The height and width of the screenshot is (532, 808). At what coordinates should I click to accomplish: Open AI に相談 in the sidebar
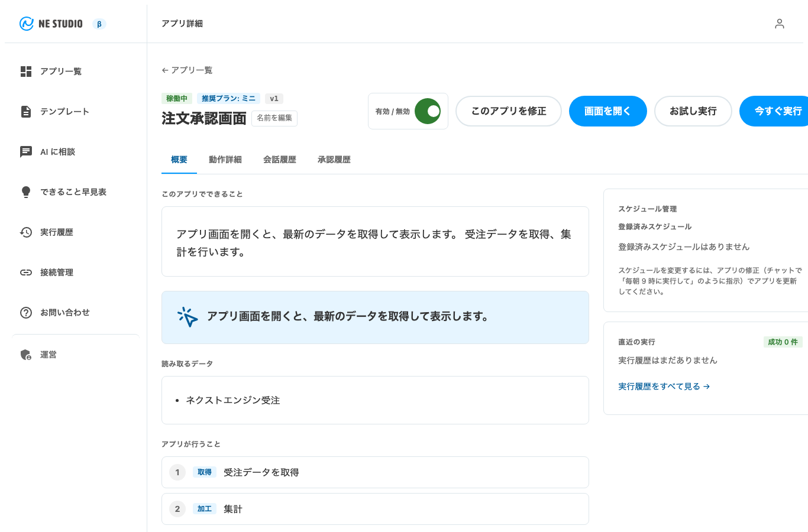click(x=75, y=152)
